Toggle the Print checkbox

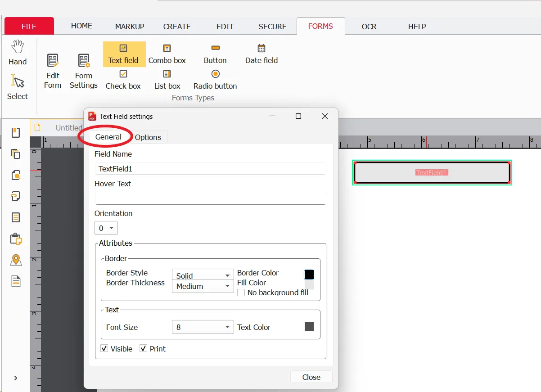(144, 348)
